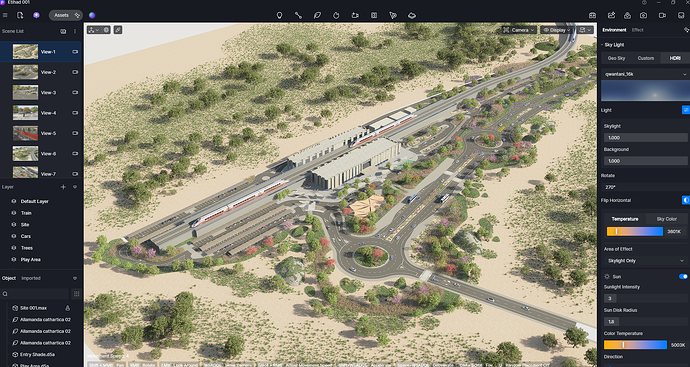Click the section panel icon in top toolbar
The image size is (690, 367).
coord(374,15)
